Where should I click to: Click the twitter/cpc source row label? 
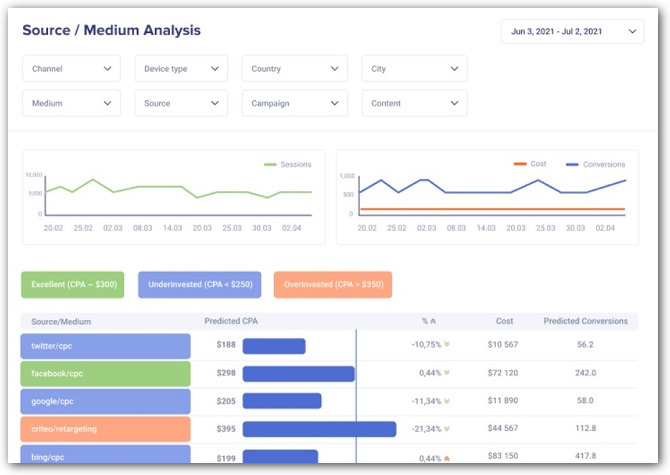(x=105, y=346)
